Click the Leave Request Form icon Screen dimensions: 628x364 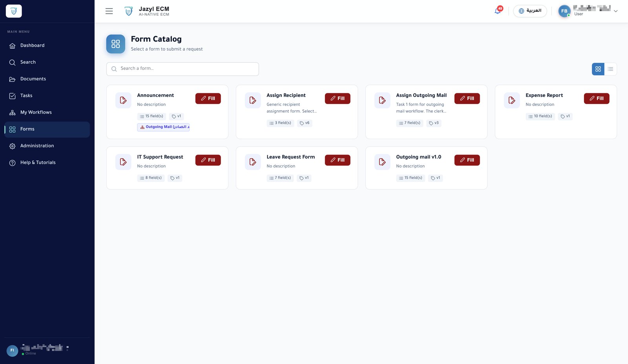coord(253,162)
